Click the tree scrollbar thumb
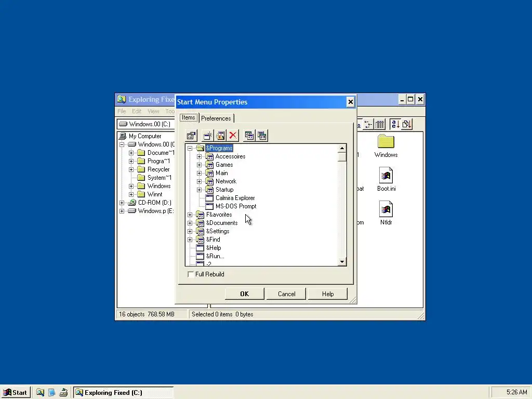532x399 pixels. 342,157
